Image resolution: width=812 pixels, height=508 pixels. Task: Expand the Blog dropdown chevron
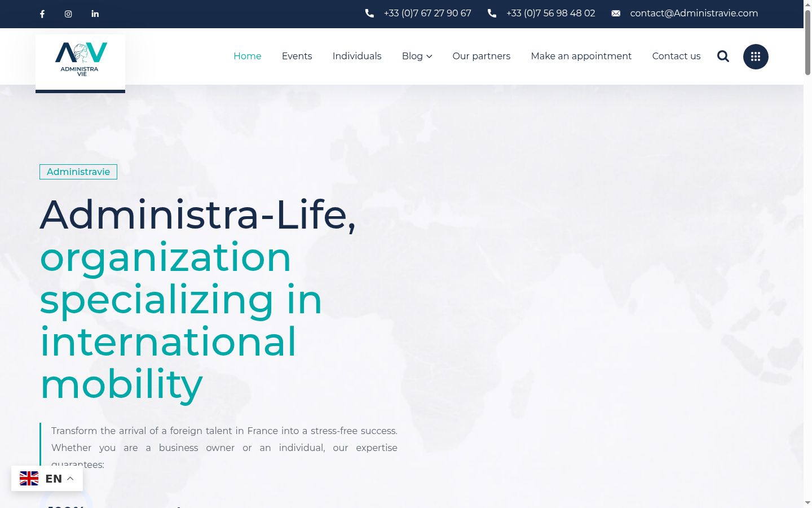(429, 56)
